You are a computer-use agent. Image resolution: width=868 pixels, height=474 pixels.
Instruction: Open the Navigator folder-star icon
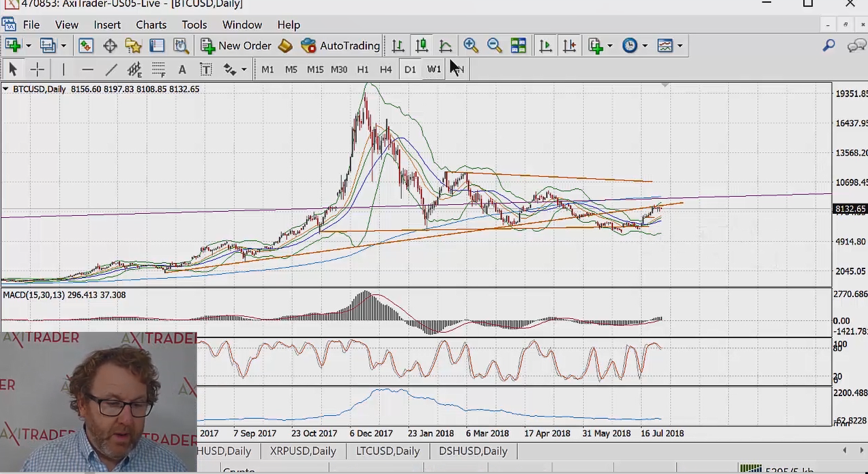pyautogui.click(x=133, y=46)
